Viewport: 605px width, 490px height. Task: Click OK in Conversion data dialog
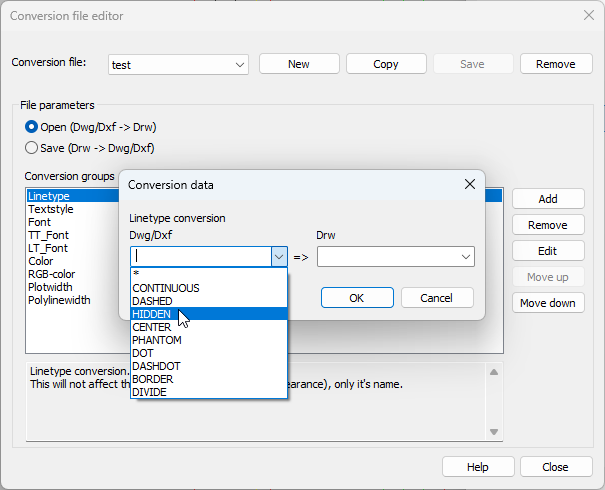click(x=356, y=298)
